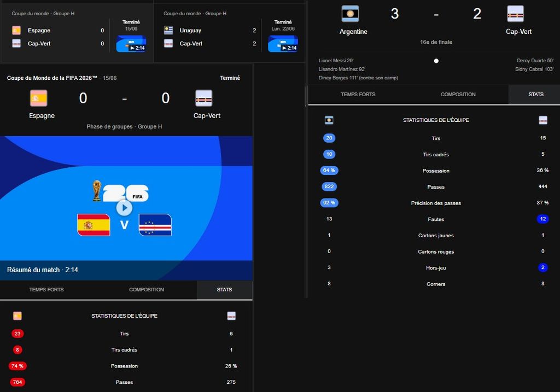Open highlight thumbnail in Espagne Cap-Vert top card
This screenshot has width=560, height=392.
pyautogui.click(x=131, y=44)
